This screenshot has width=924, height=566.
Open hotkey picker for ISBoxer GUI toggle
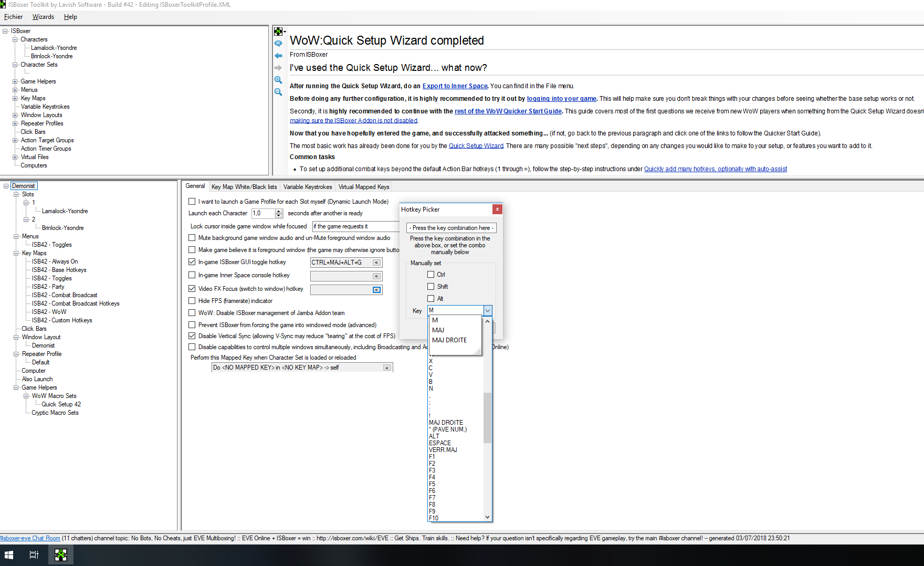(x=376, y=263)
